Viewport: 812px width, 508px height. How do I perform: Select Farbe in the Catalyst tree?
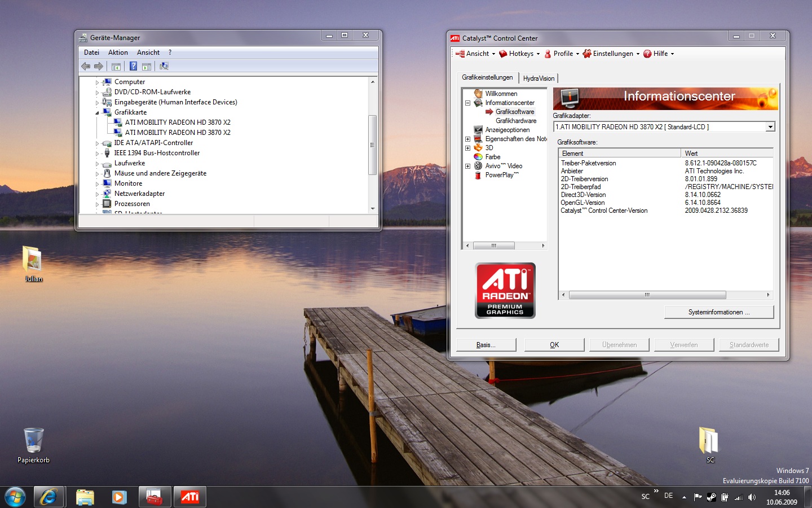[493, 157]
